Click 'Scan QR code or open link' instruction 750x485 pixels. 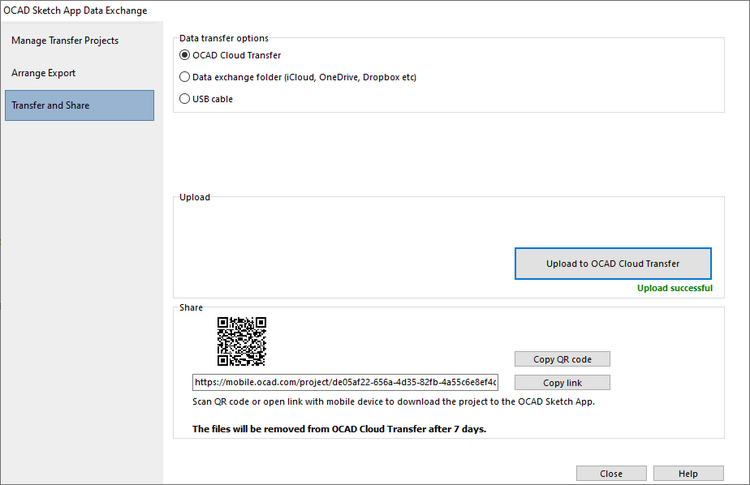(394, 402)
